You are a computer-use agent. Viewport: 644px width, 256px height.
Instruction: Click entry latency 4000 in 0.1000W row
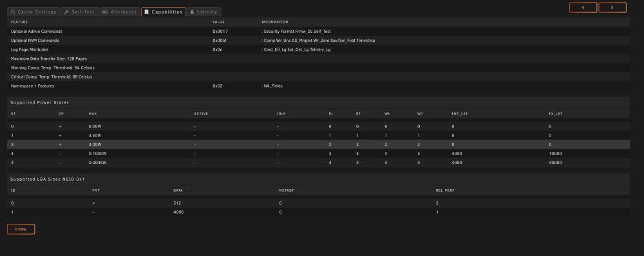point(457,154)
